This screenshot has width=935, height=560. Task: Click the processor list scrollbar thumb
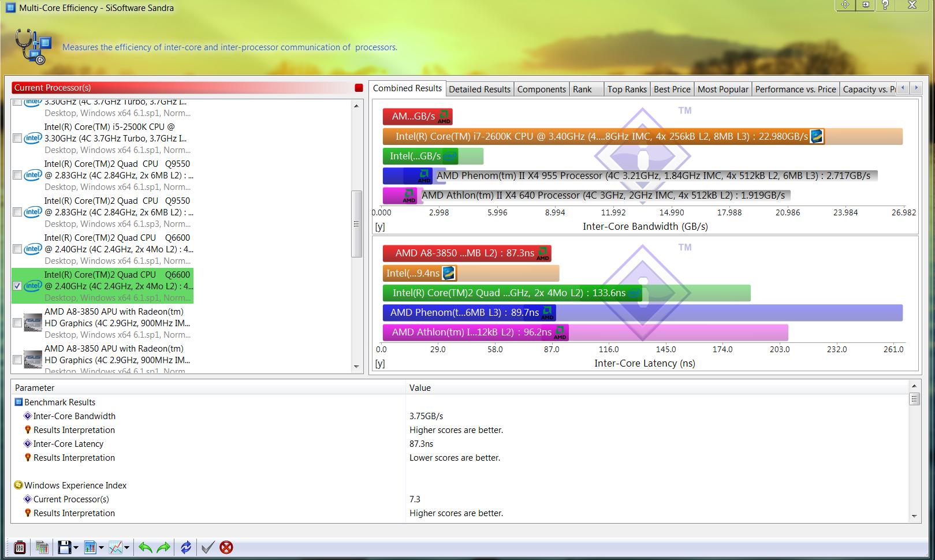click(356, 224)
